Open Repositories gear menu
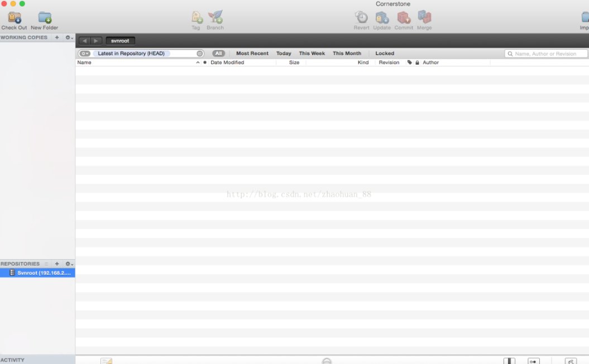 pyautogui.click(x=69, y=264)
